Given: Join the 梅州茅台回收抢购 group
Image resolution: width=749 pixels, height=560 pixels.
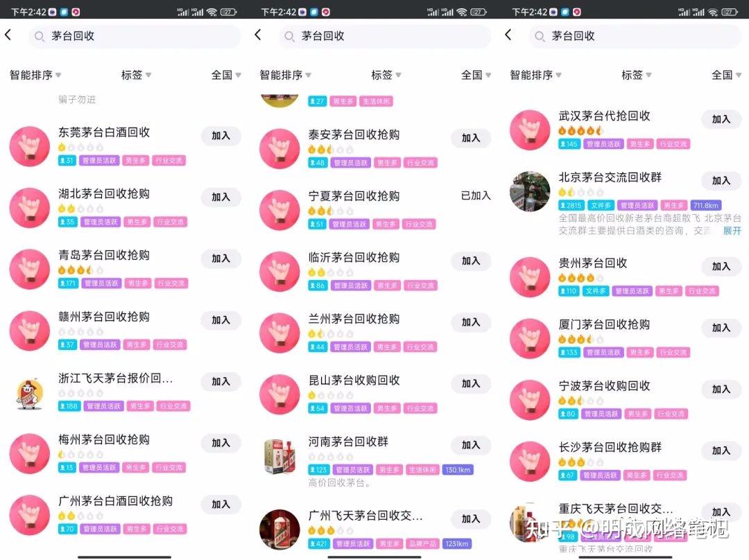Looking at the screenshot, I should pos(221,443).
